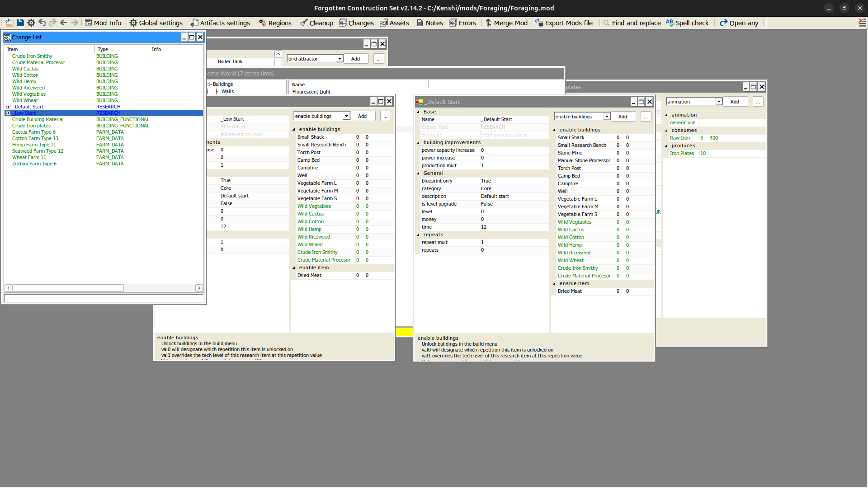The image size is (868, 488).
Task: Open Find and replace
Action: pyautogui.click(x=632, y=23)
